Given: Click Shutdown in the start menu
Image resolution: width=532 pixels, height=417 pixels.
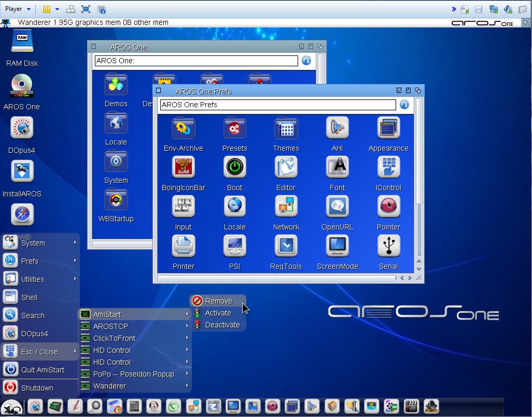Looking at the screenshot, I should coord(37,388).
